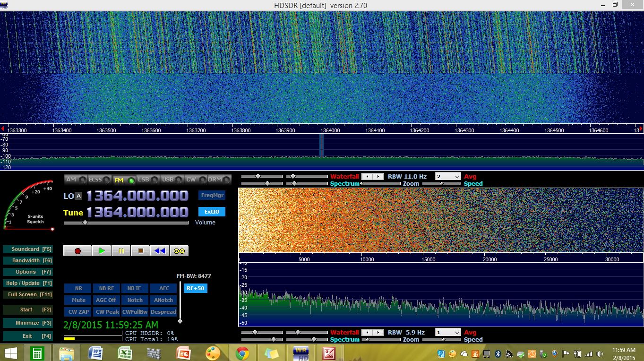Open lower AF Avg dropdown showing 1

click(x=447, y=332)
